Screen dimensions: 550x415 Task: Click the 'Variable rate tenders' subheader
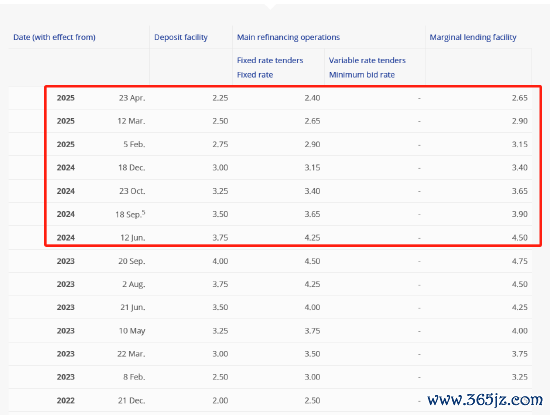click(367, 60)
